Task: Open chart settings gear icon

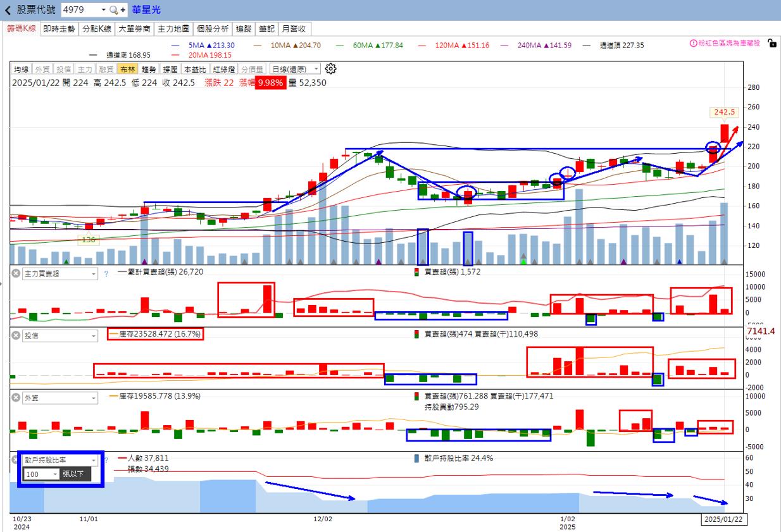Action: (330, 69)
